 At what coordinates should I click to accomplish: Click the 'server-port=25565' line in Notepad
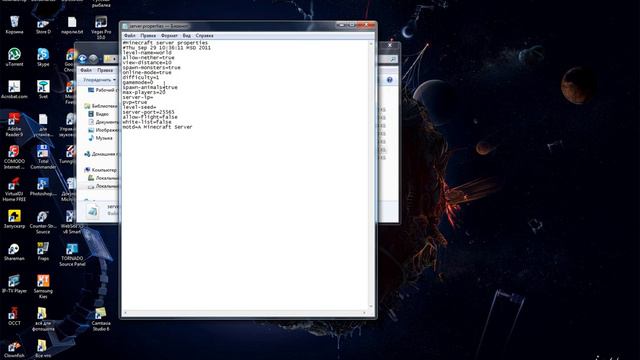[149, 112]
